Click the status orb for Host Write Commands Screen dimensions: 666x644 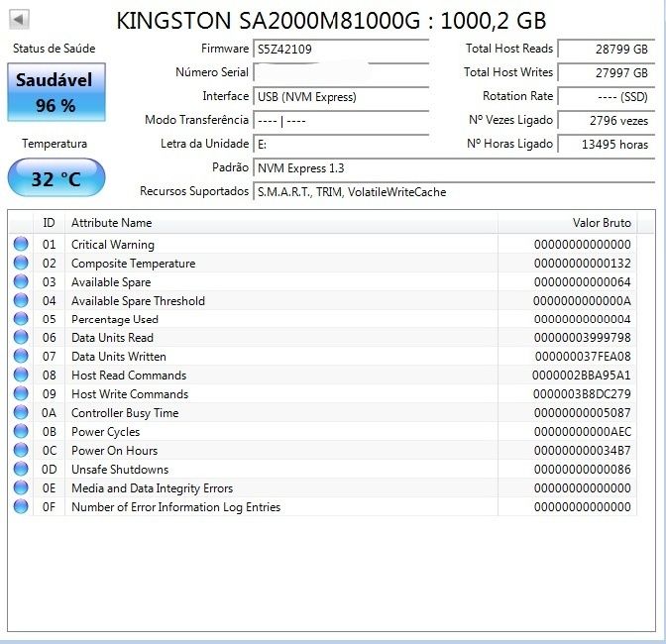coord(21,393)
